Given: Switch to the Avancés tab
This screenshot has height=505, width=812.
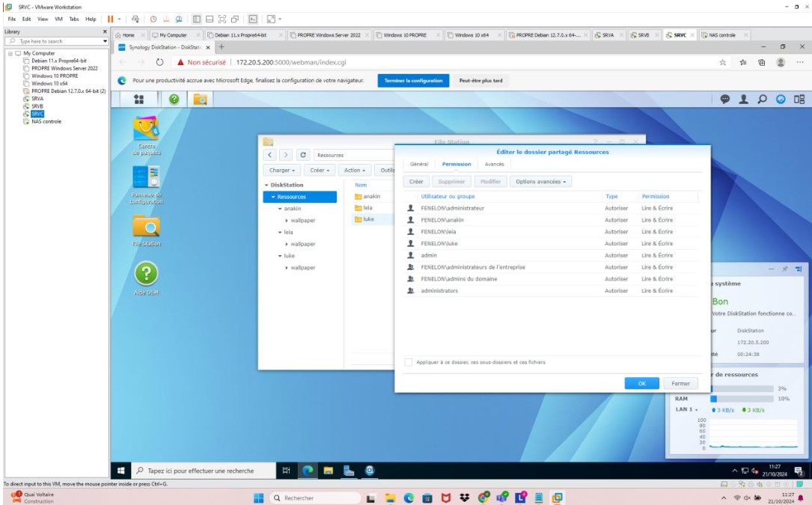Looking at the screenshot, I should click(x=494, y=164).
